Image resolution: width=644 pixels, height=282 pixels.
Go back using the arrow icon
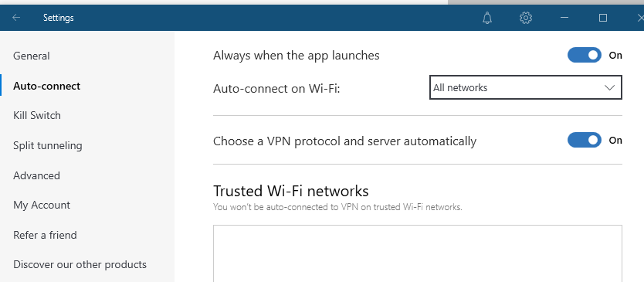point(16,18)
